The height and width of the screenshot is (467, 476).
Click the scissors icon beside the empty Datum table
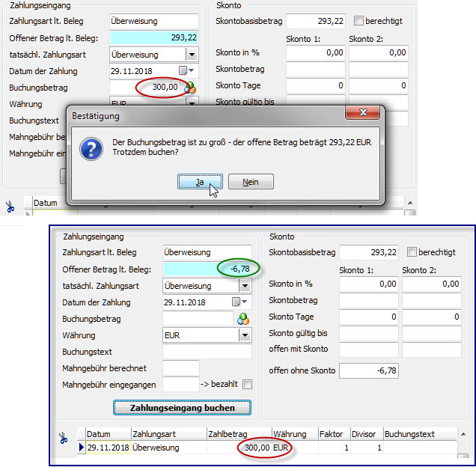[x=10, y=206]
